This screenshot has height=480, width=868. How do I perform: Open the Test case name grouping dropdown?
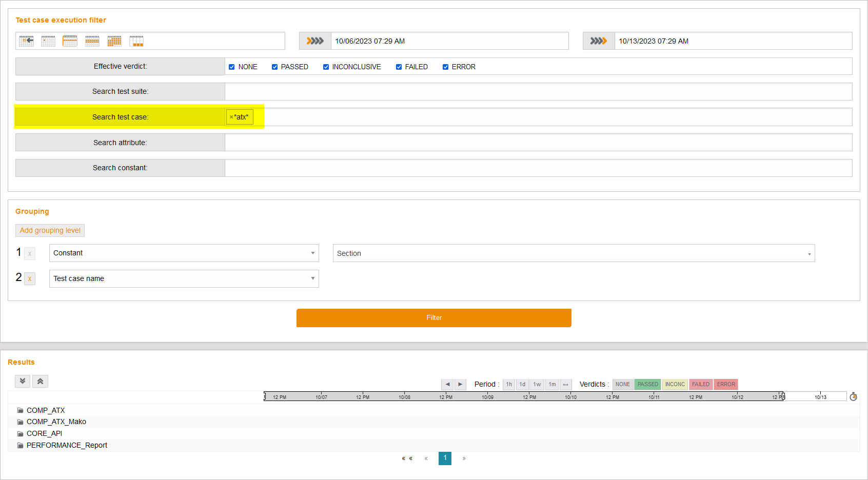pos(184,279)
